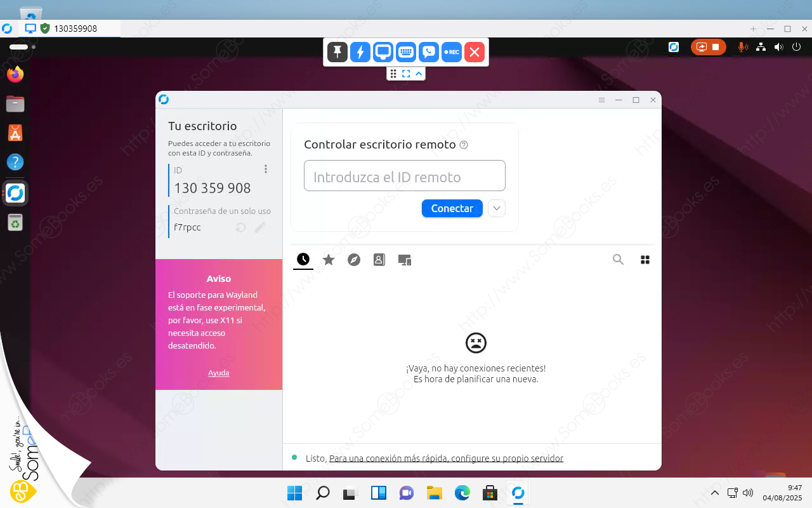Viewport: 812px width, 508px height.
Task: Open the RustDesk hamburger settings menu
Action: (602, 100)
